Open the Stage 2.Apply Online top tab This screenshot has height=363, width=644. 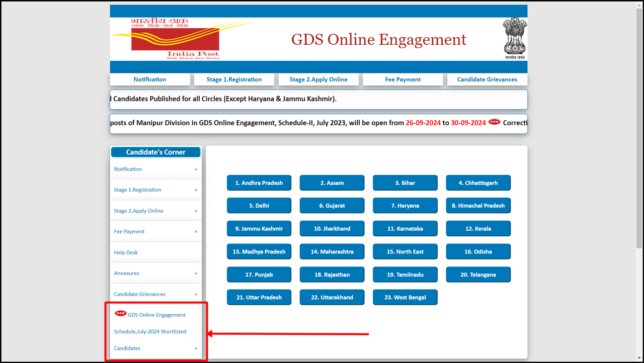(x=318, y=79)
